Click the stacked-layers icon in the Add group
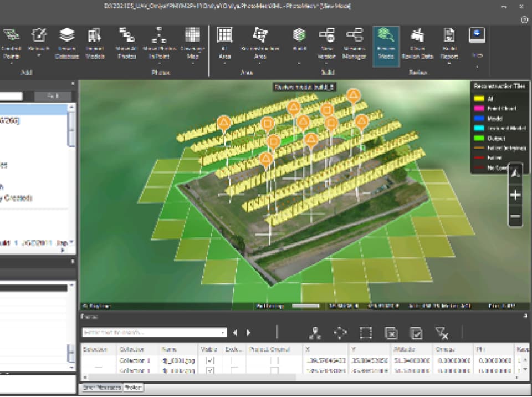532x397 pixels. [x=67, y=35]
